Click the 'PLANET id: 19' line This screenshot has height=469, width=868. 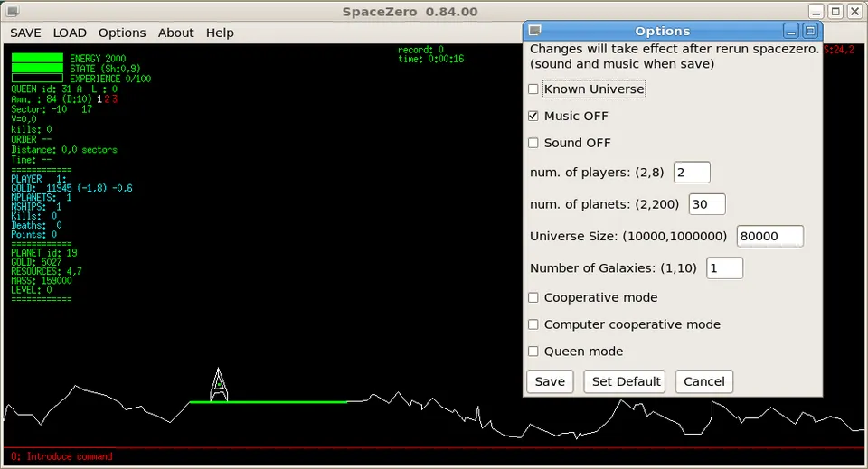(44, 253)
